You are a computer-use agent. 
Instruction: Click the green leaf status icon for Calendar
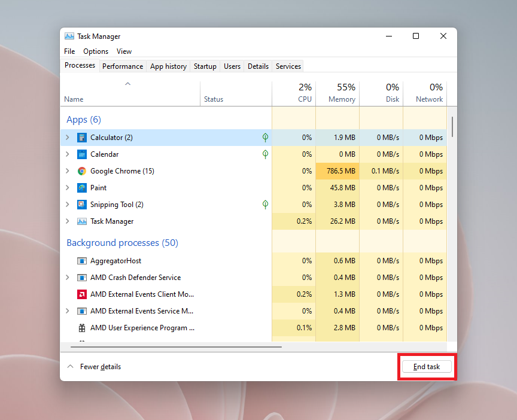[265, 154]
